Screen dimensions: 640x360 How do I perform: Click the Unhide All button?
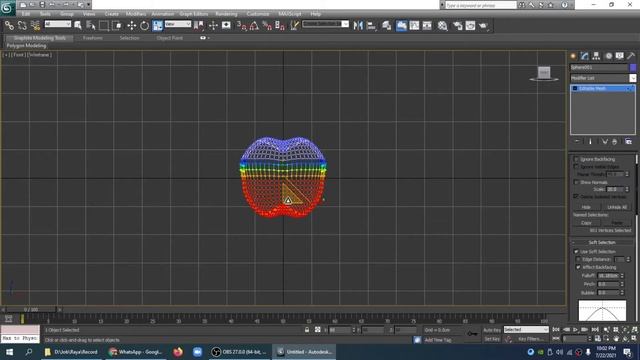point(617,207)
